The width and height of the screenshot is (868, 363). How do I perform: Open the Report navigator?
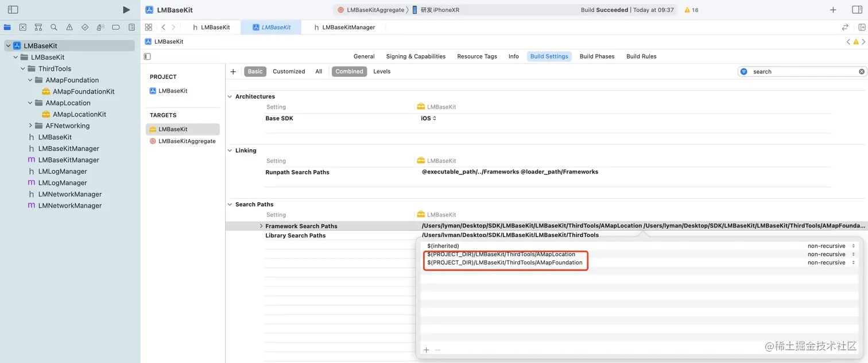tap(131, 27)
